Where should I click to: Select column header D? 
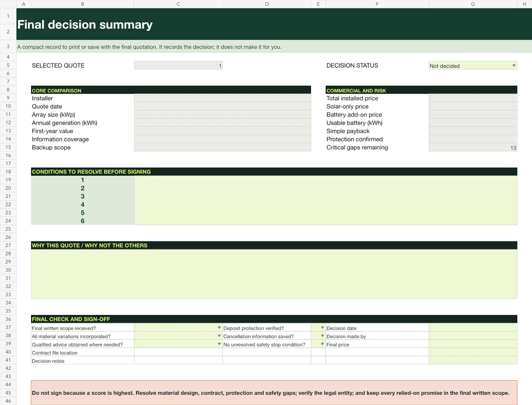tap(266, 4)
